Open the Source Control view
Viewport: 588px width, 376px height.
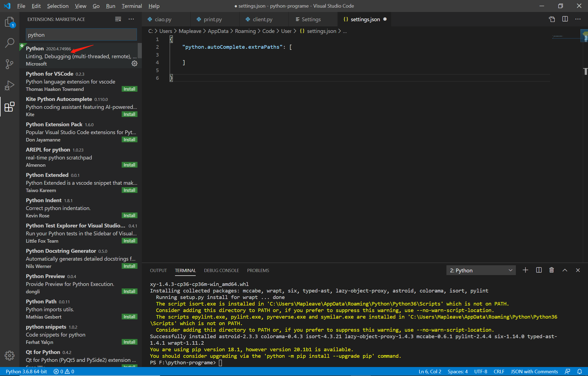coord(10,64)
